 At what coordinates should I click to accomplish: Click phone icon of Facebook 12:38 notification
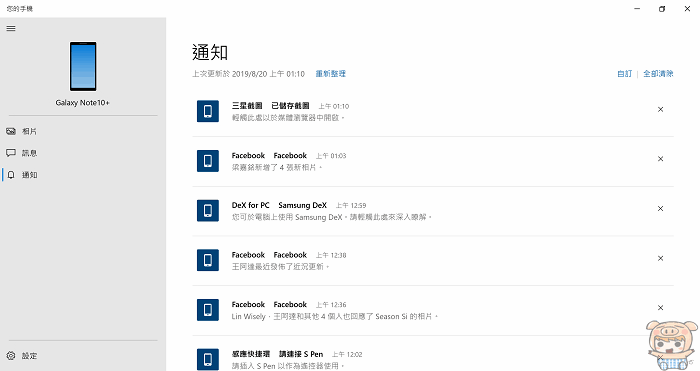(208, 260)
